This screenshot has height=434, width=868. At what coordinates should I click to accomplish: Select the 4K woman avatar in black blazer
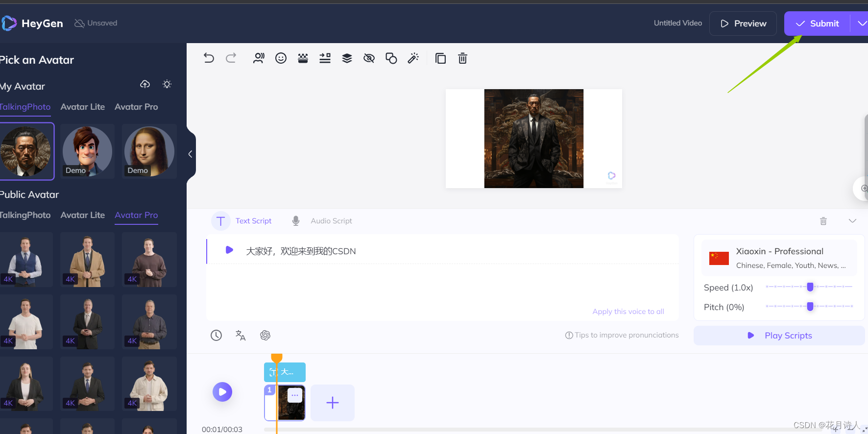[x=26, y=384]
